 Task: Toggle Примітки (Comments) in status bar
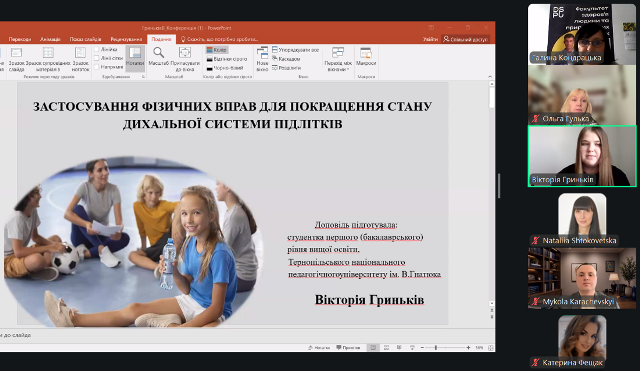point(348,348)
